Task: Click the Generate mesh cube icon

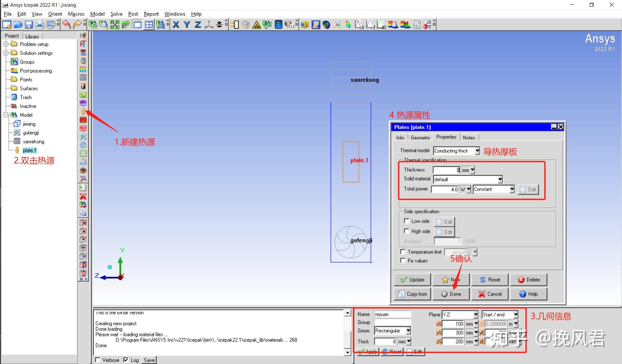Action: coord(246,25)
